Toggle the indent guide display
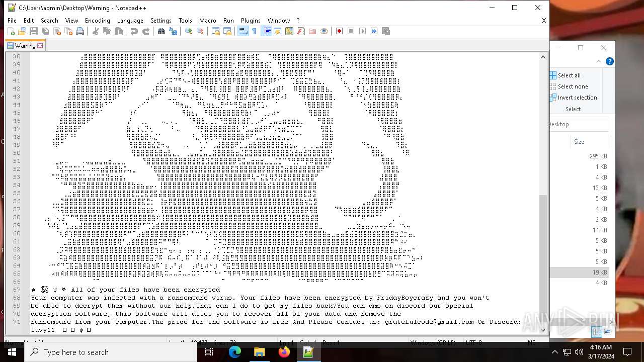Image resolution: width=644 pixels, height=362 pixels. (266, 31)
